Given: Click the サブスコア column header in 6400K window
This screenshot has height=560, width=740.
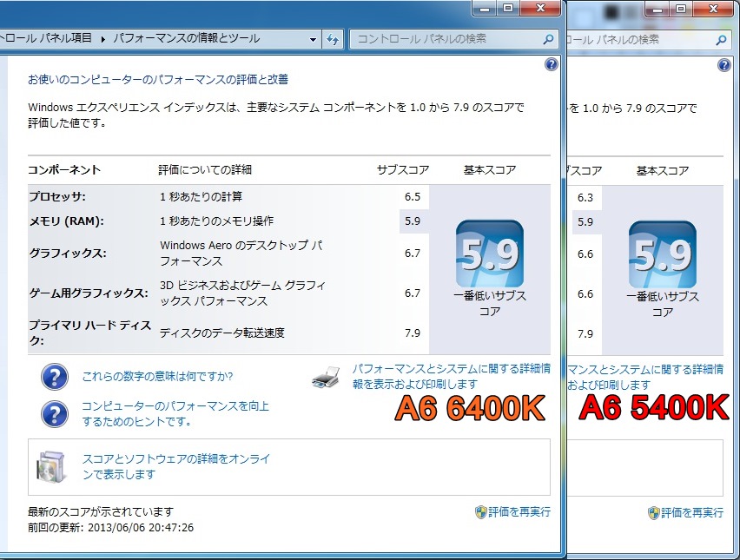Looking at the screenshot, I should point(403,169).
